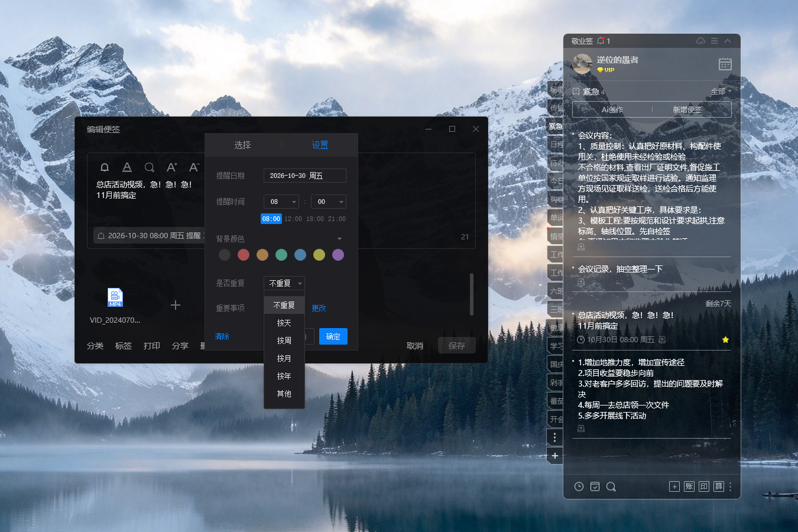Choose 按月 in repeat list
The width and height of the screenshot is (798, 532).
coord(284,358)
